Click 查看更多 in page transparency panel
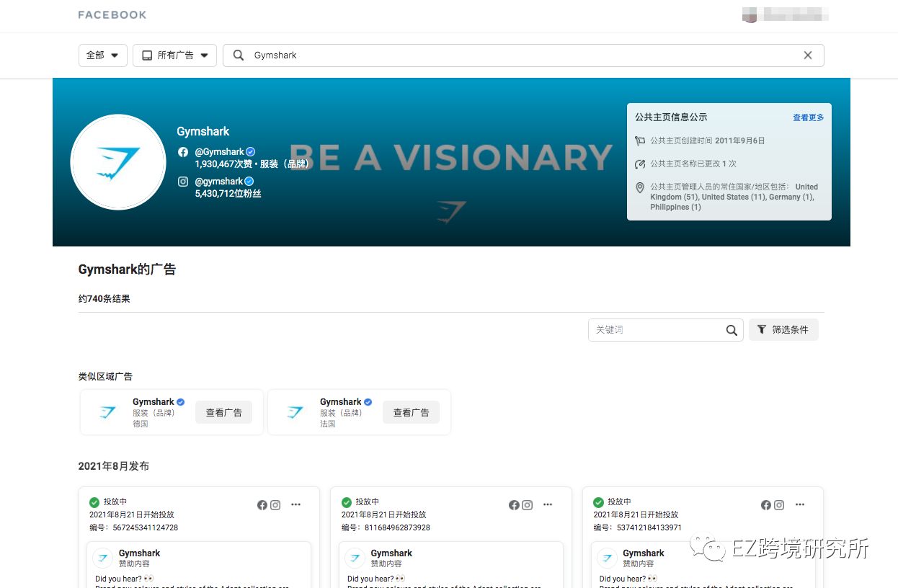The height and width of the screenshot is (588, 898). pyautogui.click(x=809, y=117)
